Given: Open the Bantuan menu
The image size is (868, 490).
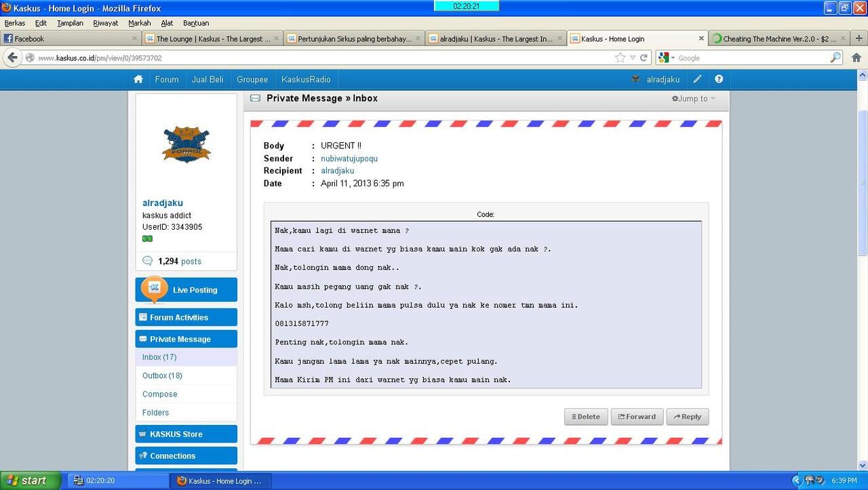Looking at the screenshot, I should click(196, 23).
